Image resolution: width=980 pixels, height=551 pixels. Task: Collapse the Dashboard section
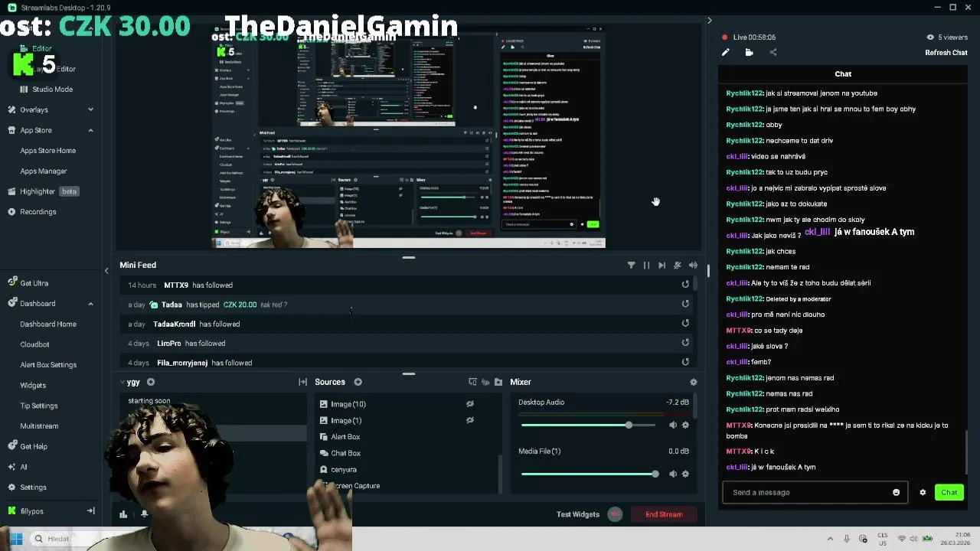point(90,304)
